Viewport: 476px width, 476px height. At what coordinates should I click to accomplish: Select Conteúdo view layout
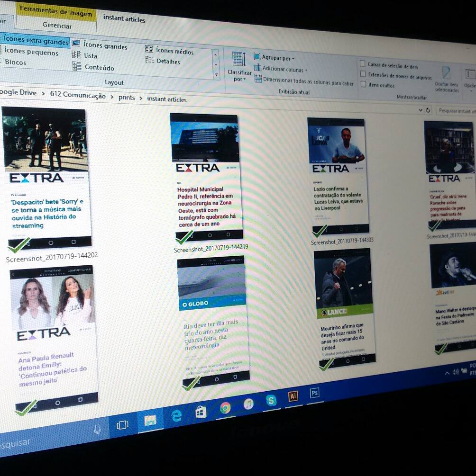[x=93, y=67]
